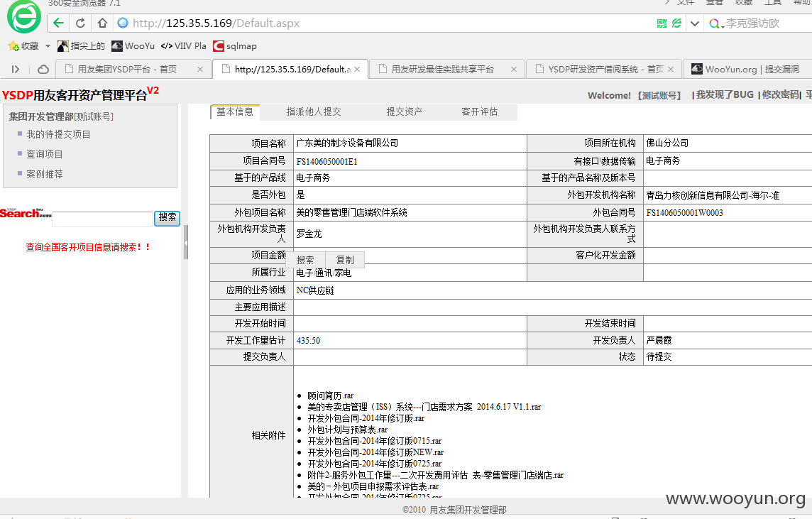Collapse the sidebar splitter handle
Viewport: 812px width, 519px height.
click(x=186, y=242)
